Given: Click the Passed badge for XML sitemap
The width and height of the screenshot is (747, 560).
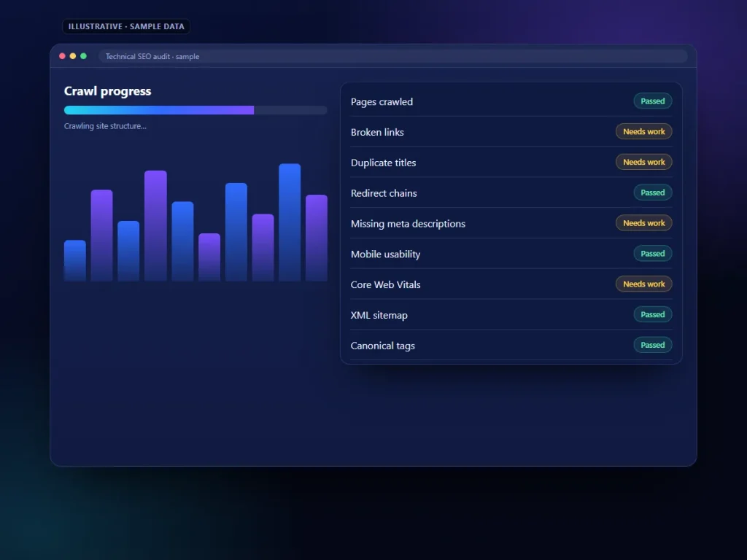Looking at the screenshot, I should tap(653, 314).
